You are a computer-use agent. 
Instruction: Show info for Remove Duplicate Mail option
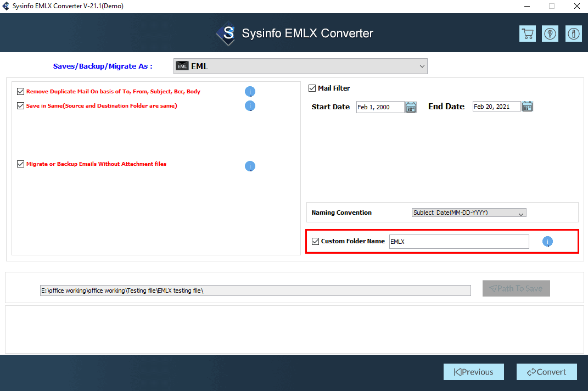coord(250,92)
